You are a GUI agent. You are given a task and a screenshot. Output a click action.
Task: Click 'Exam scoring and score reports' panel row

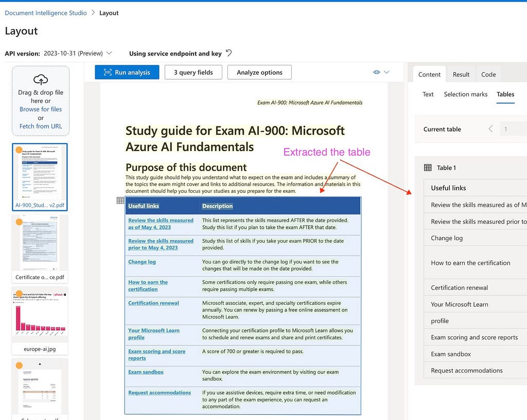[475, 337]
